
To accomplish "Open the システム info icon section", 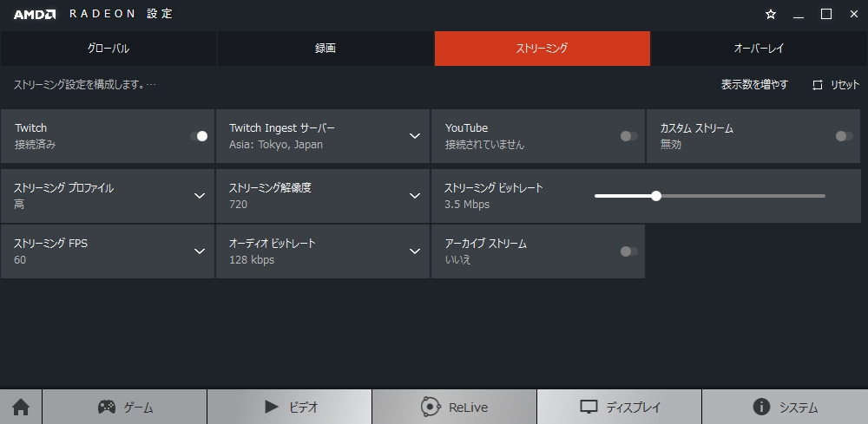I will (x=784, y=407).
